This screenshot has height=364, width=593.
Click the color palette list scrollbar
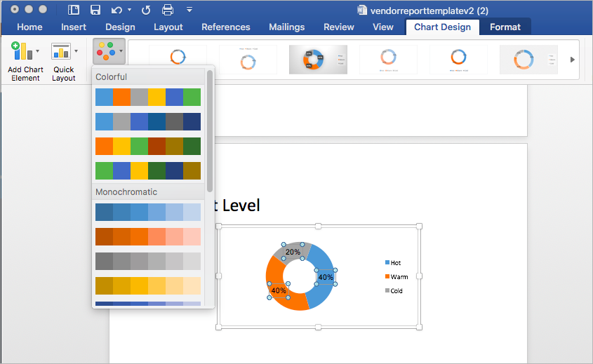click(x=210, y=130)
